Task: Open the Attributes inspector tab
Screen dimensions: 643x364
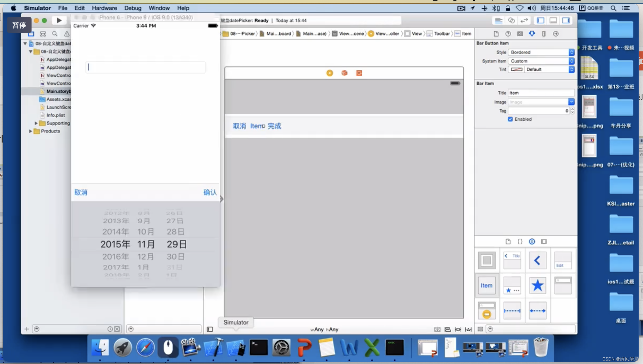Action: coord(532,34)
